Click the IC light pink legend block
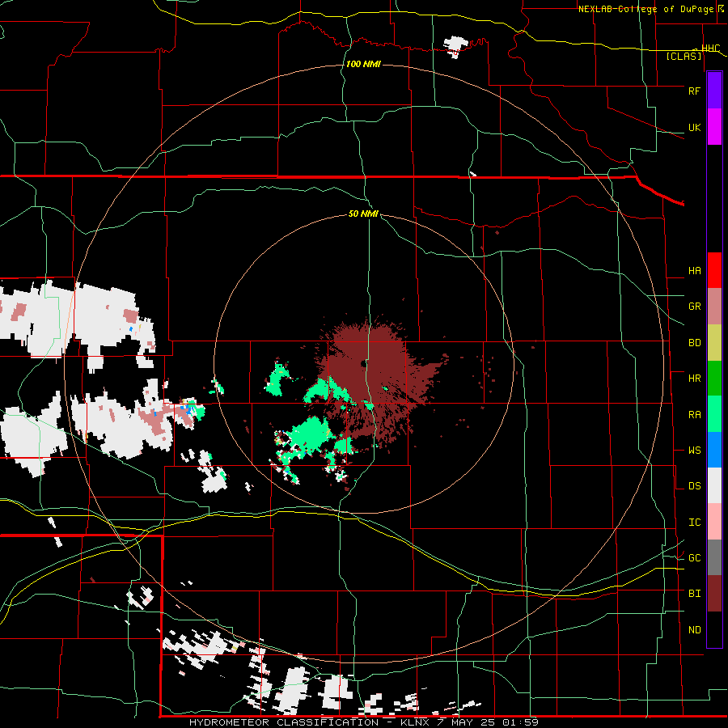728x728 pixels. [x=714, y=522]
